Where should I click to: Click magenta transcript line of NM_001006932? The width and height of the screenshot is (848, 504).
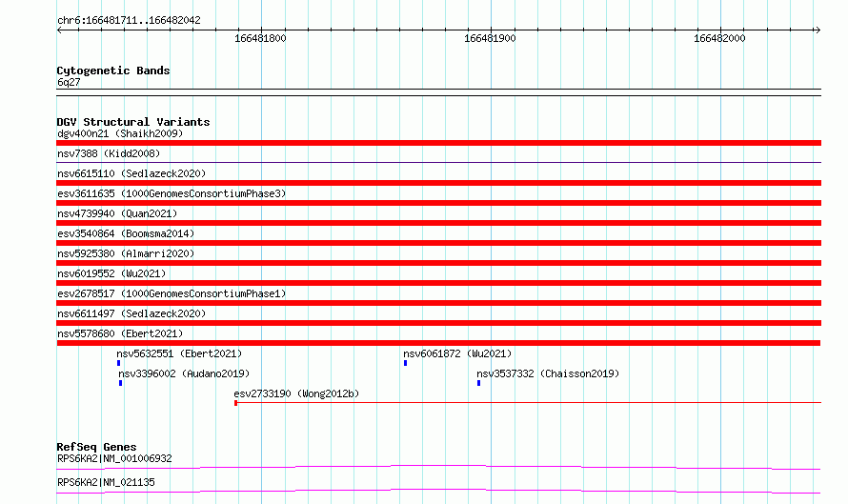point(438,467)
